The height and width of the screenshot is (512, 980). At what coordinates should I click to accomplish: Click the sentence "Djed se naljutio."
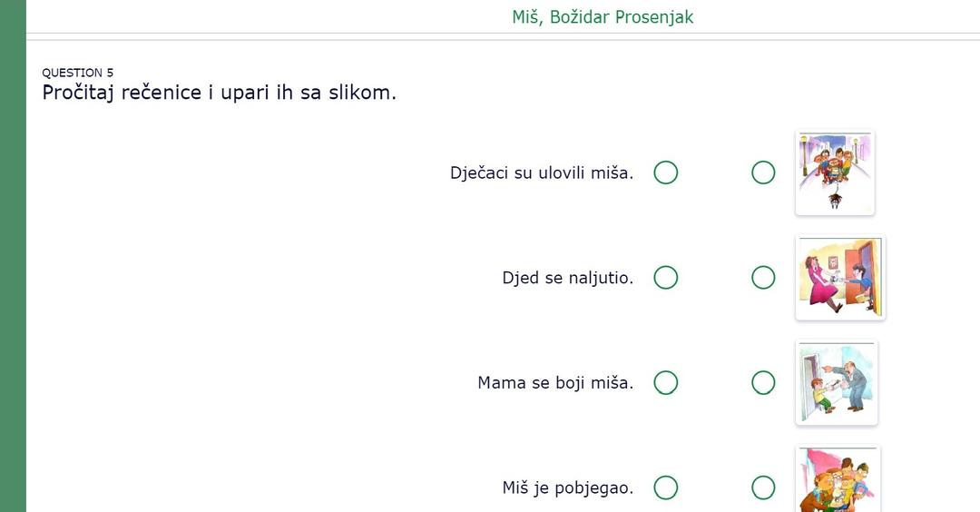coord(568,278)
